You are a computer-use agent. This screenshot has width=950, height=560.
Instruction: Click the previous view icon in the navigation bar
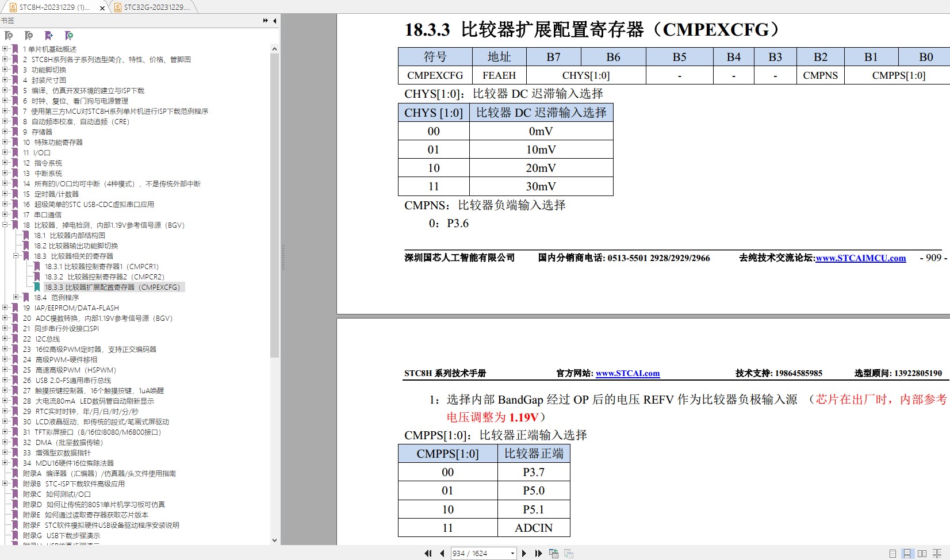(554, 553)
